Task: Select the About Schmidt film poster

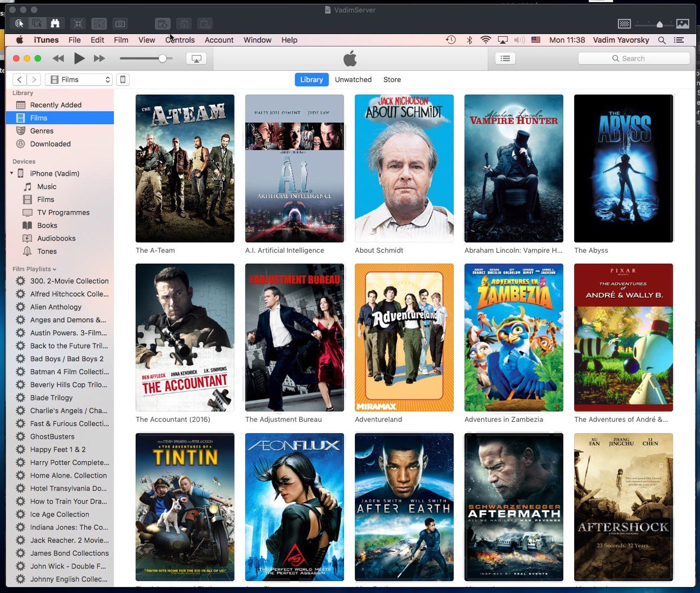Action: 404,168
